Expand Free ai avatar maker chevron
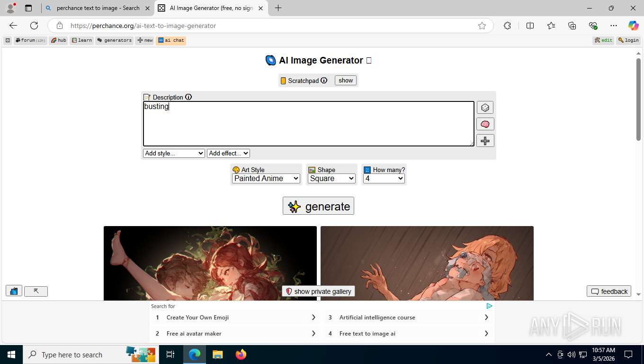Image resolution: width=644 pixels, height=364 pixels. click(x=313, y=334)
